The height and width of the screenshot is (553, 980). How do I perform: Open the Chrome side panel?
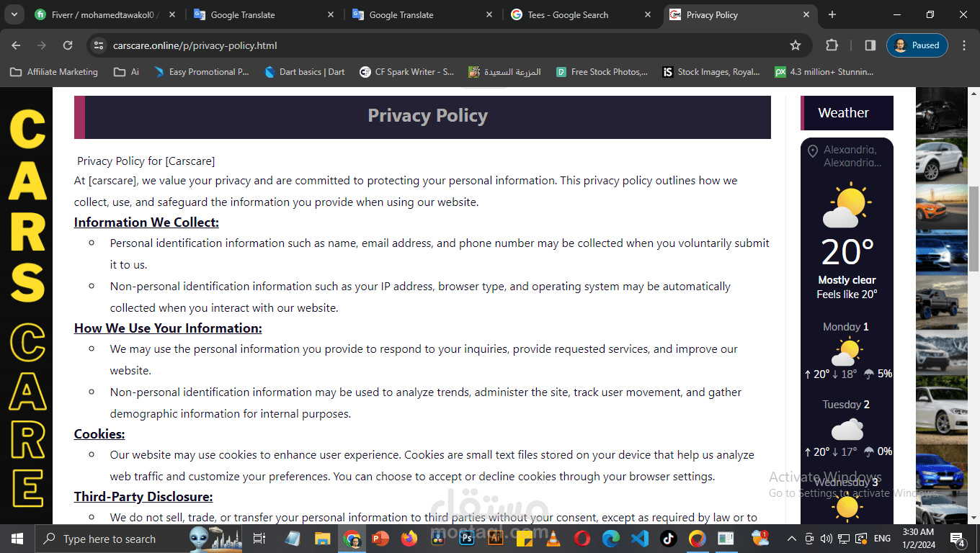pyautogui.click(x=870, y=45)
